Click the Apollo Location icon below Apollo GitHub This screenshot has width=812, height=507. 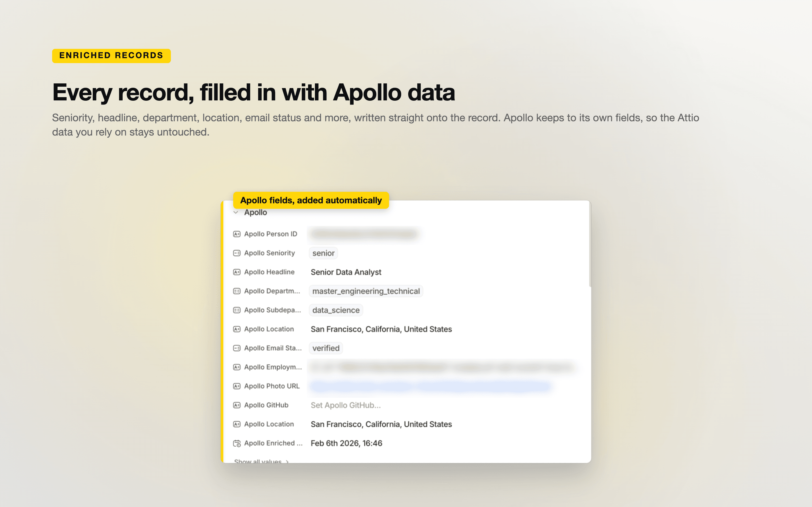point(237,424)
